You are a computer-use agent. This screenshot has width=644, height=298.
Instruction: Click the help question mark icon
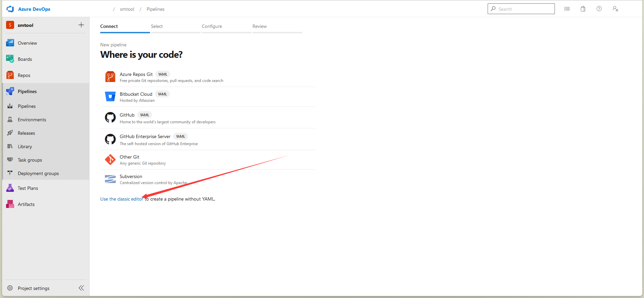(599, 9)
